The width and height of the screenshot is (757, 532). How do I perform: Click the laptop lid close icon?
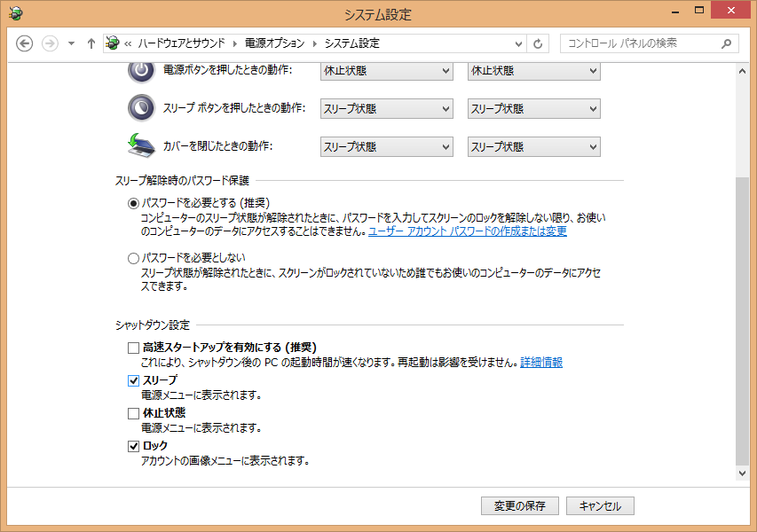141,145
